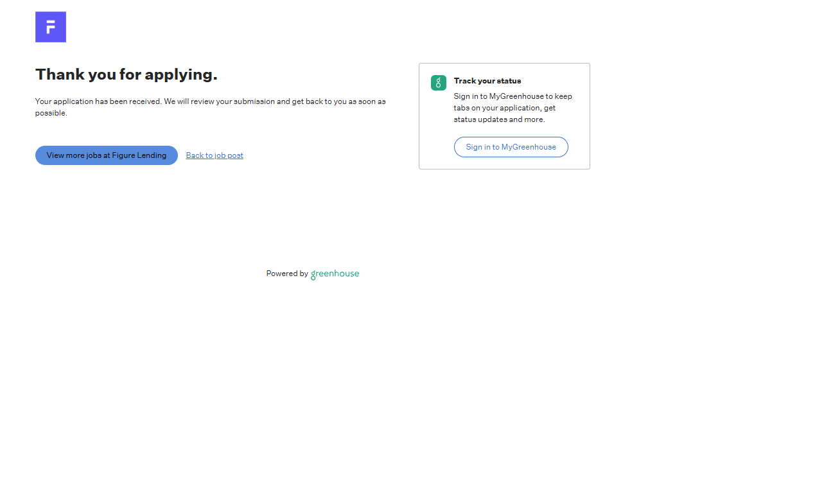833x504 pixels.
Task: Follow the Back to job post link
Action: [215, 155]
